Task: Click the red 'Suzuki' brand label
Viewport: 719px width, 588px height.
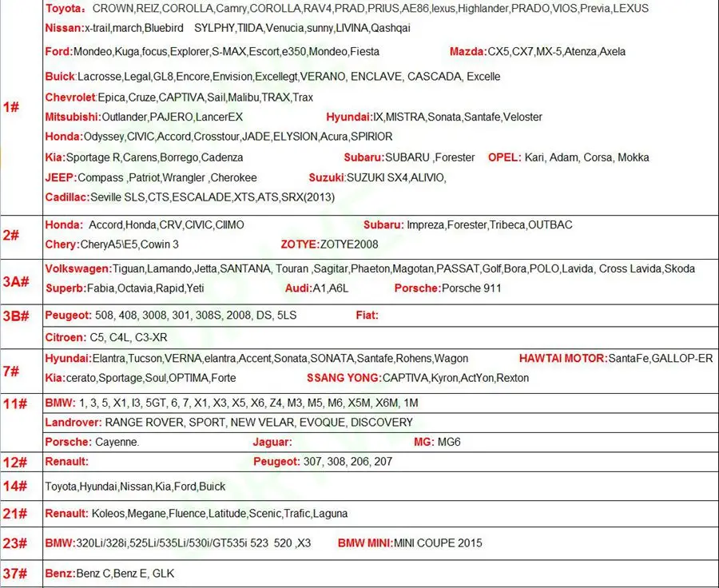Action: tap(326, 177)
